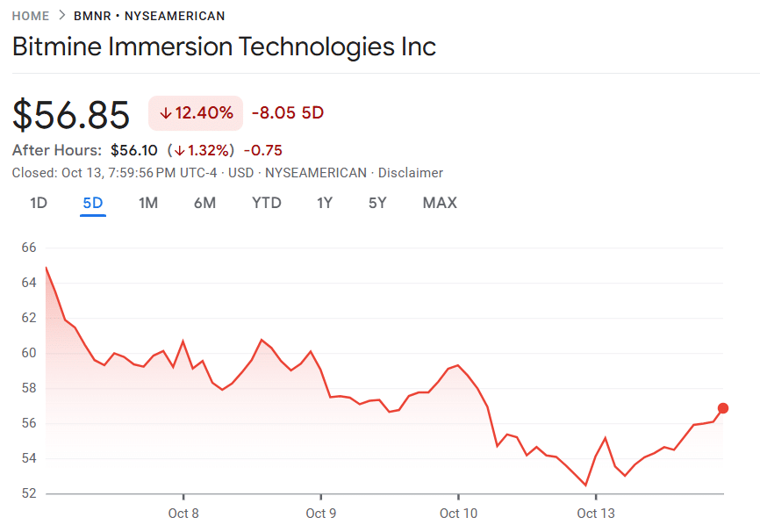Switch to the 1D chart view

38,202
